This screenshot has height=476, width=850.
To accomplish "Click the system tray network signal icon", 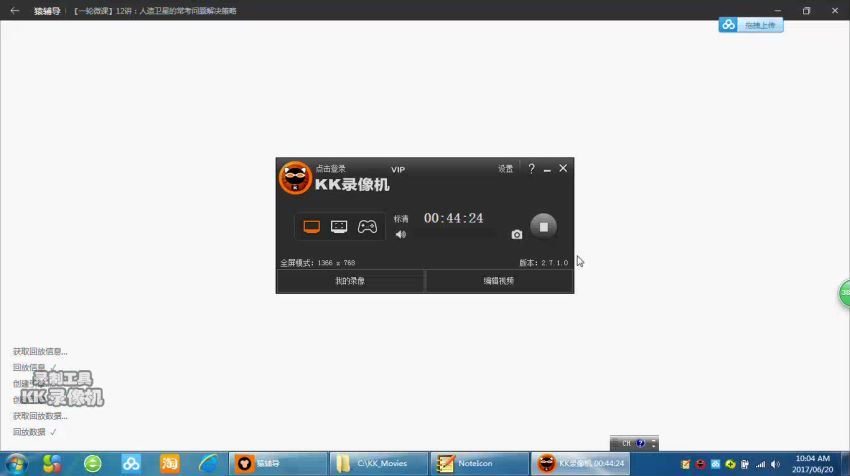I will pos(761,464).
